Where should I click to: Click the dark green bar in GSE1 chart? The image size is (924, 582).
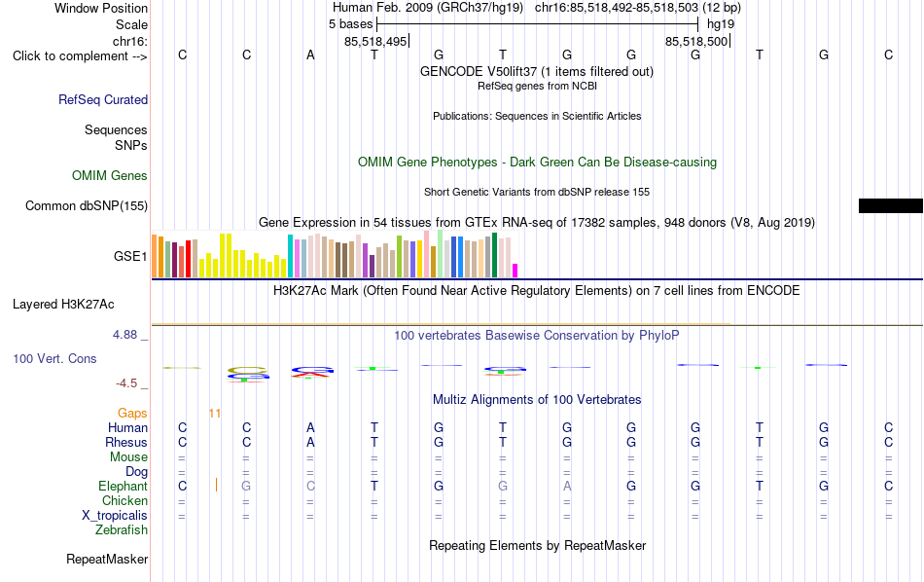[x=494, y=255]
